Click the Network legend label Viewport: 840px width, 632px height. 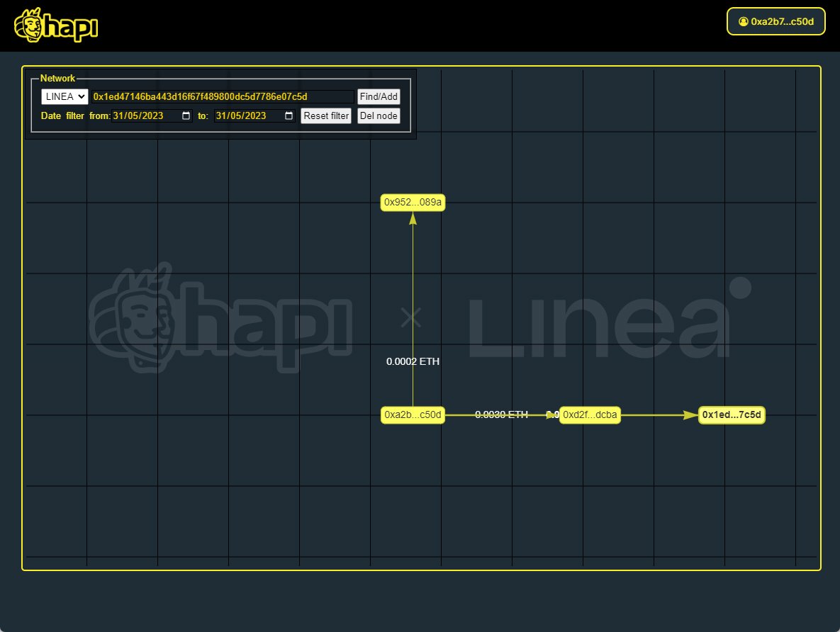pos(57,78)
